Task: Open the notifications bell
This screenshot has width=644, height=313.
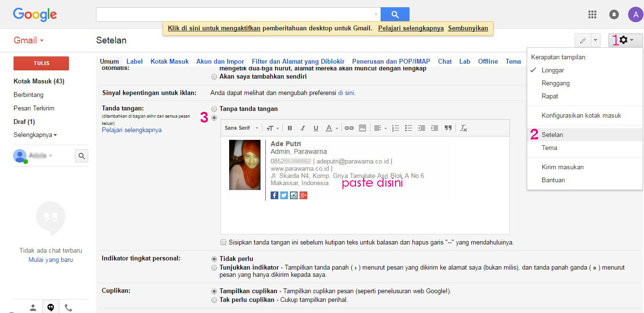Action: (614, 14)
